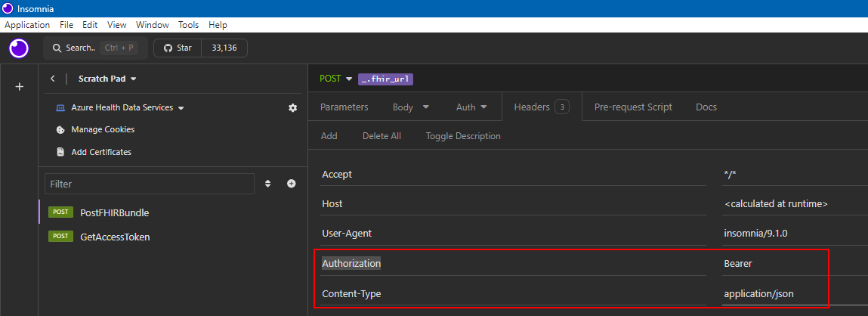This screenshot has height=316, width=868.
Task: Open the Help menu
Action: (x=218, y=25)
